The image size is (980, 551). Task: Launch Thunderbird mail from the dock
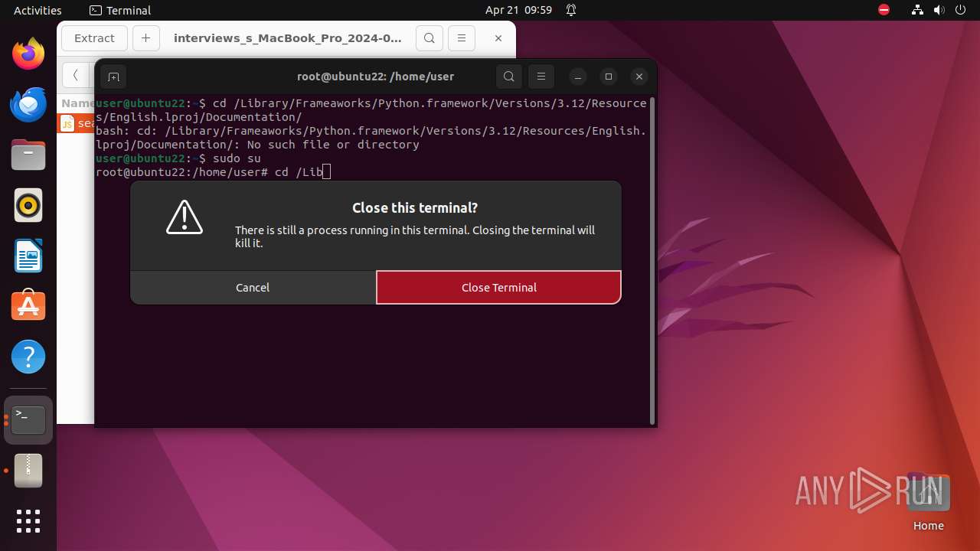28,104
